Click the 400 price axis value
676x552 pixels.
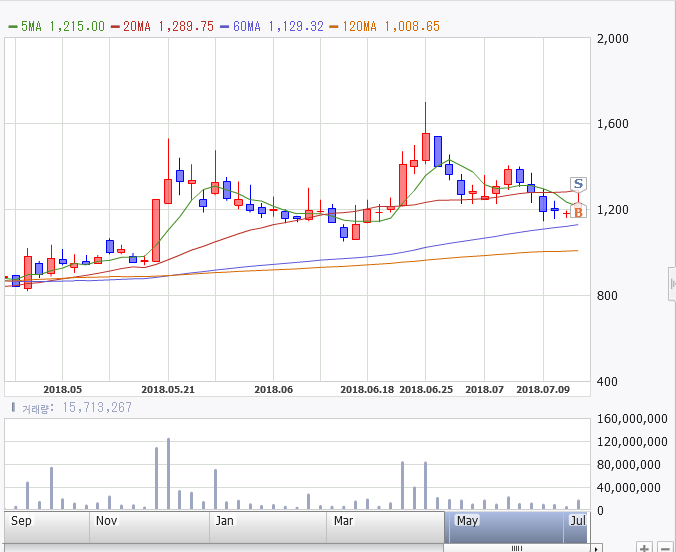coord(607,382)
